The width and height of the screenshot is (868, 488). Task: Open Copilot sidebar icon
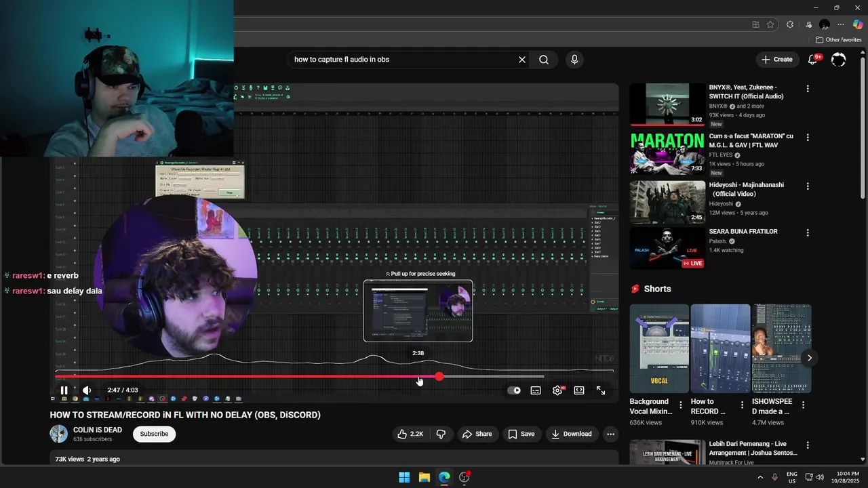click(x=858, y=24)
